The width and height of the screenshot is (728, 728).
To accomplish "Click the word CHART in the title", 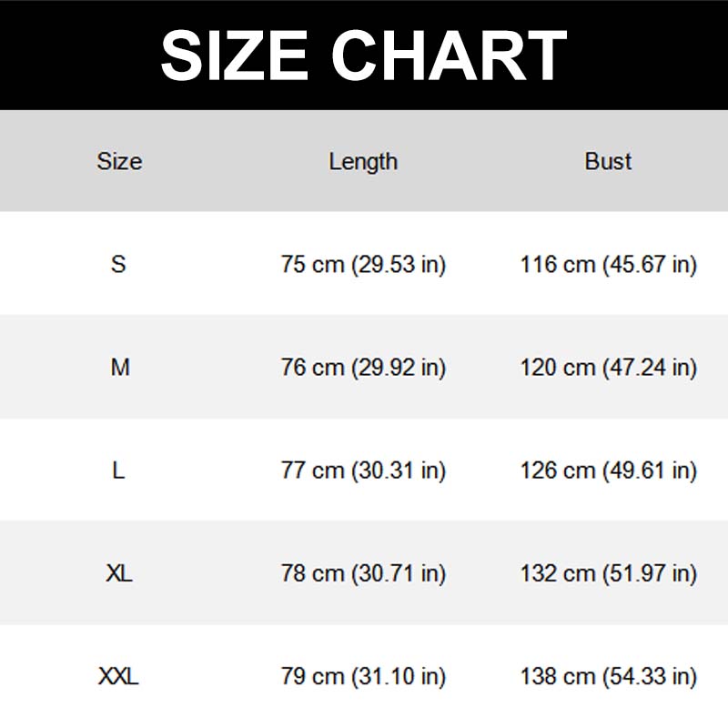I will coord(449,56).
